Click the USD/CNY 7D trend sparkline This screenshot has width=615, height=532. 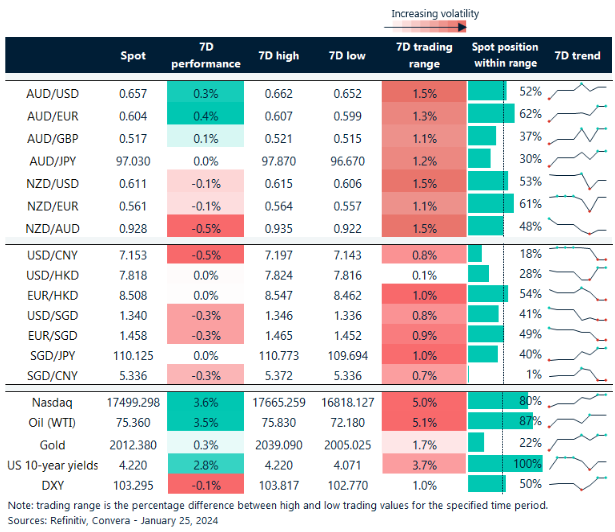[577, 253]
